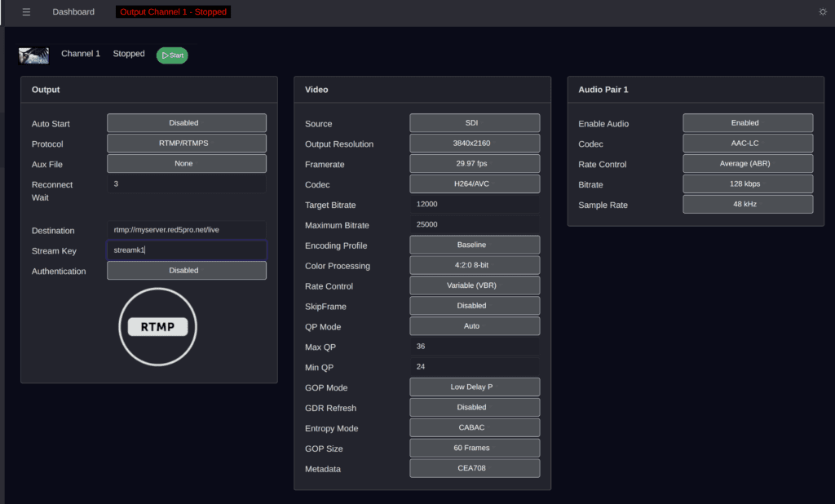Open the Protocol selector showing RTMP/RTMPS
Screen dimensions: 835x504
[186, 143]
